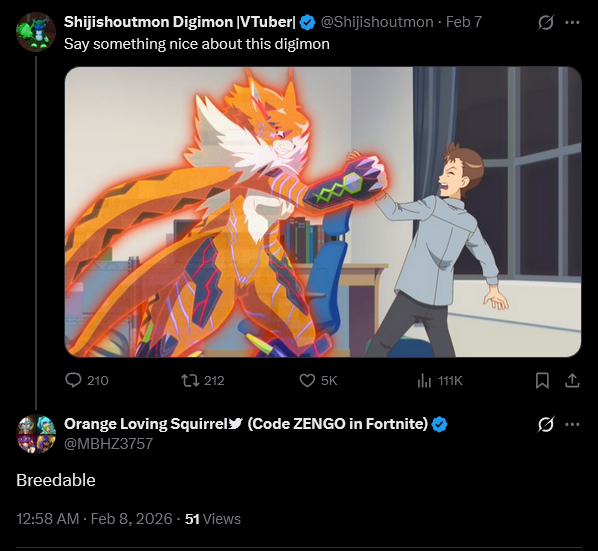Open the @MBHZ3757 handle
The height and width of the screenshot is (551, 598).
(x=108, y=443)
